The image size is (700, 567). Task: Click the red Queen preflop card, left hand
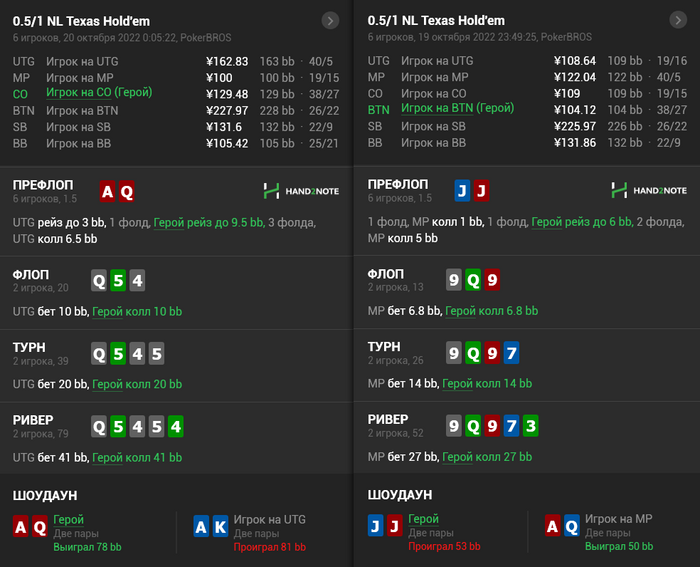point(127,192)
